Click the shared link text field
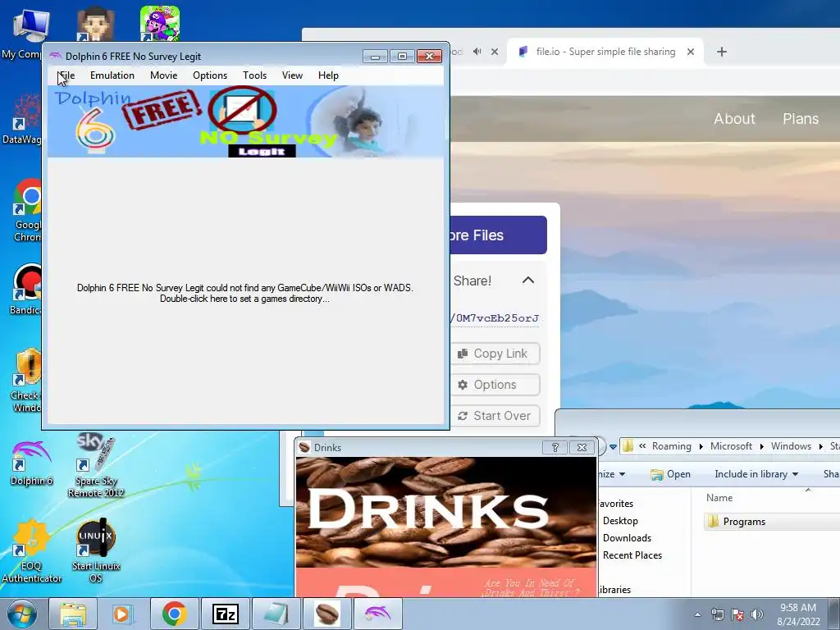Screen dimensions: 840x630 [x=495, y=318]
